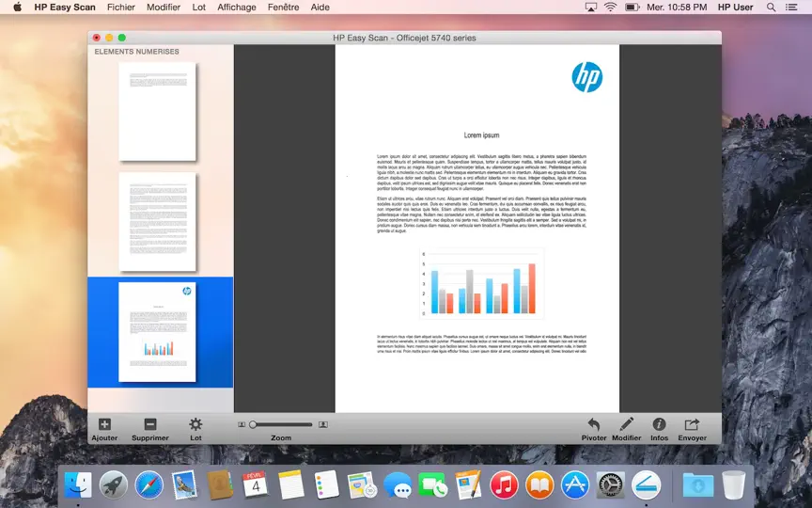Open Maps from the Dock
The image size is (812, 508).
tap(362, 485)
